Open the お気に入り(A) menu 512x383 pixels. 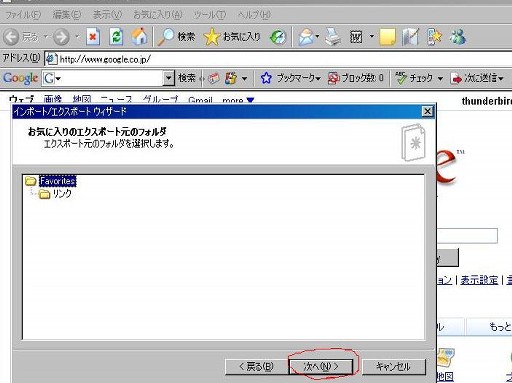[158, 15]
